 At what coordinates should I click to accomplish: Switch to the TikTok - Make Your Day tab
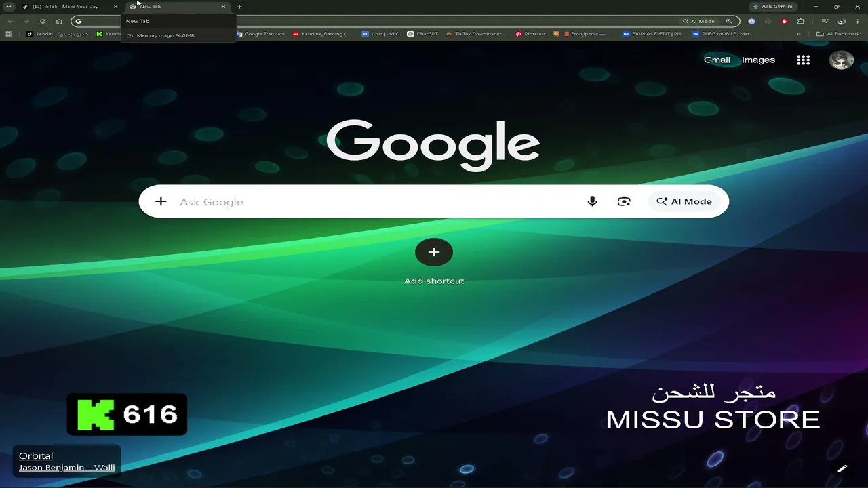coord(68,7)
